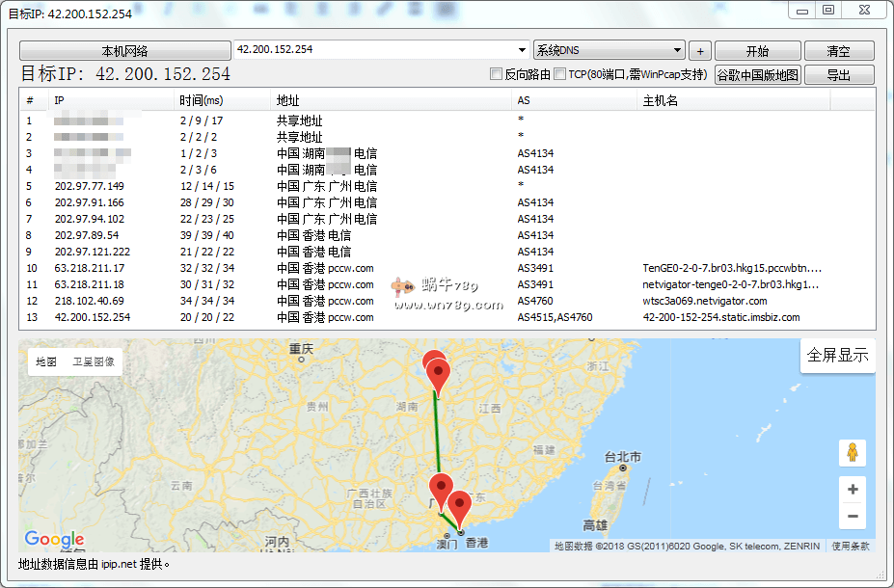Select the 地图 map type tab
The image size is (894, 588).
46,361
